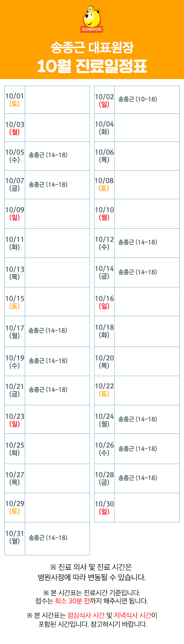The height and width of the screenshot is (644, 184).
Task: Click the red 최소 30분 전 notice text
Action: coord(72,601)
